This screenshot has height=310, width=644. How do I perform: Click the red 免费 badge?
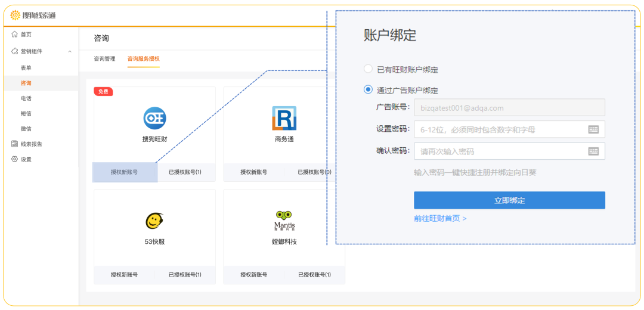(x=104, y=92)
